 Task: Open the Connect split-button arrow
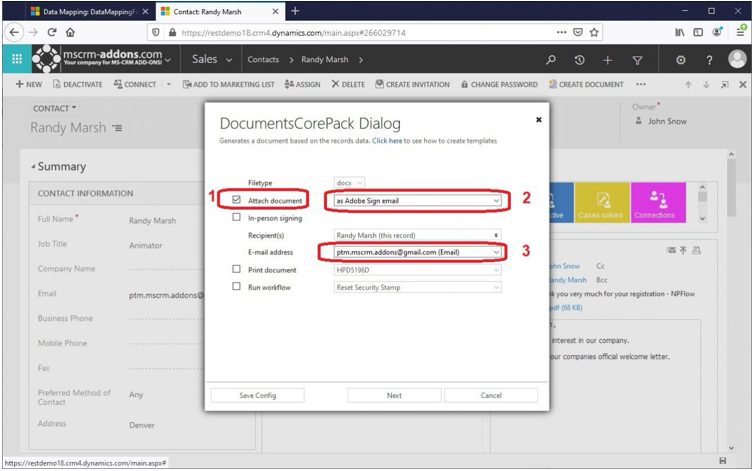(x=169, y=85)
